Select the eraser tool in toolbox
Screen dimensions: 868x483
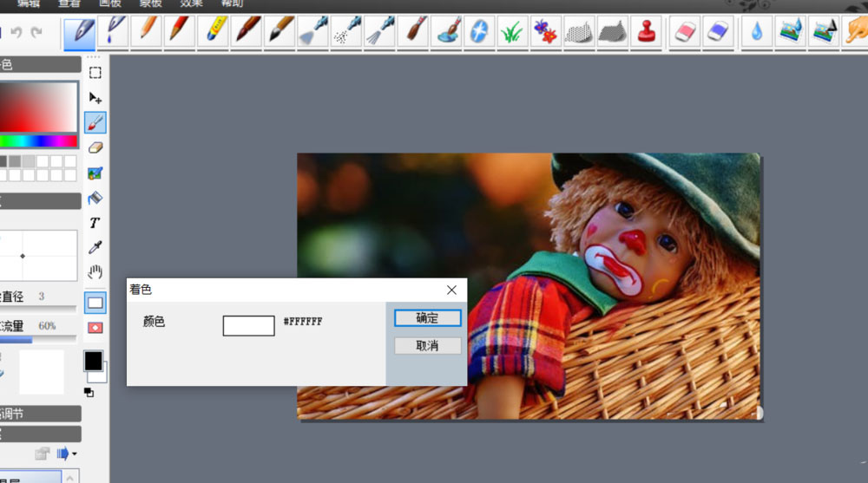[95, 147]
